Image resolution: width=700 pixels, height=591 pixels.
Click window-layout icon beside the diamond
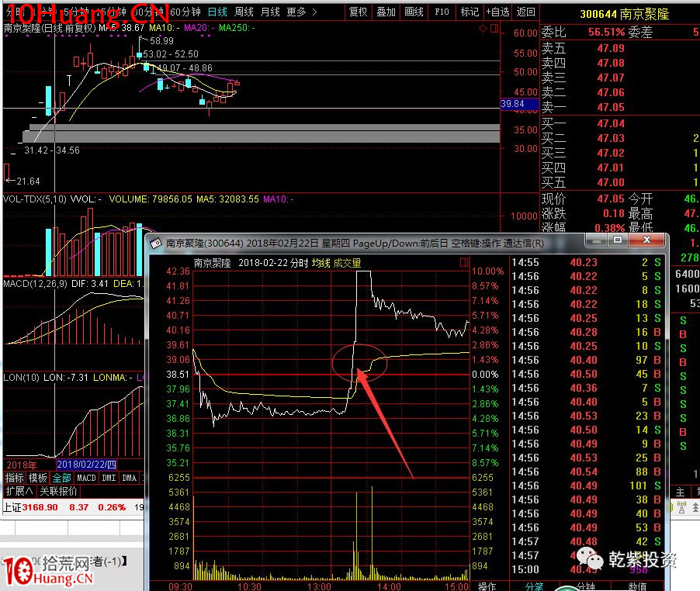click(494, 29)
